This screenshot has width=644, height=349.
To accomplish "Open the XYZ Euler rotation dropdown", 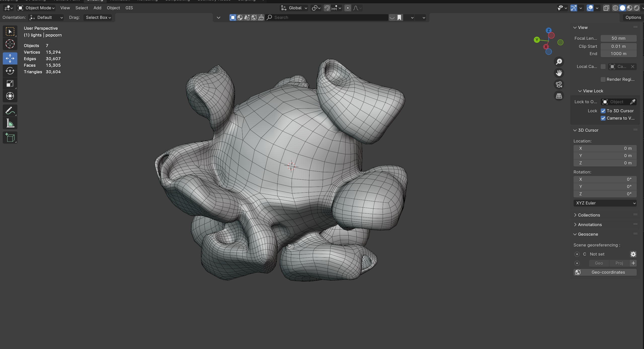I will (x=605, y=203).
